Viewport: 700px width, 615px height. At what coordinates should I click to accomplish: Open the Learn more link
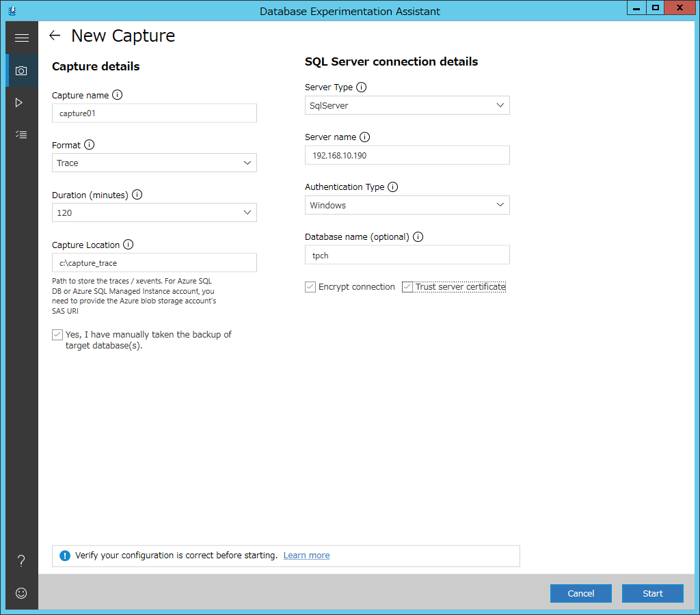click(307, 556)
